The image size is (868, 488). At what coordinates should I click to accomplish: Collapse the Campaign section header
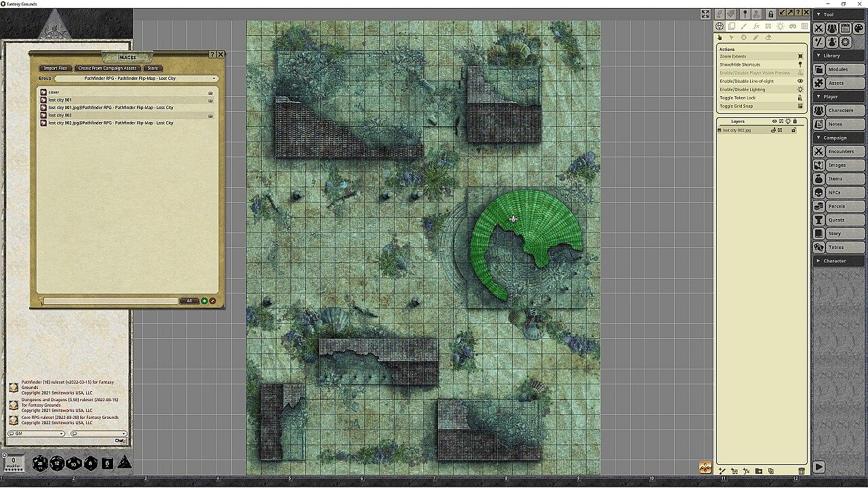pyautogui.click(x=840, y=138)
